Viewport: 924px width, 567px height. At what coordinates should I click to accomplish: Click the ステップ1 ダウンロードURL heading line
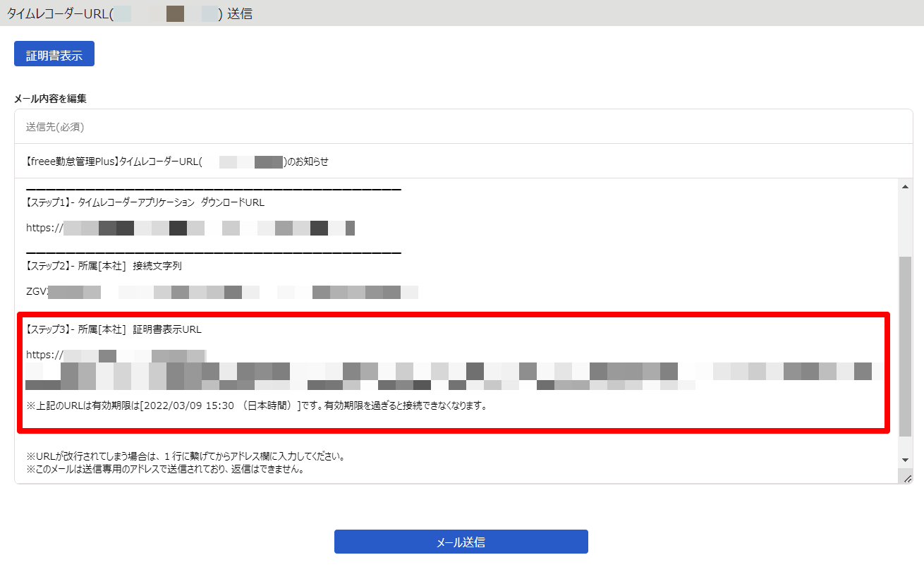point(145,202)
